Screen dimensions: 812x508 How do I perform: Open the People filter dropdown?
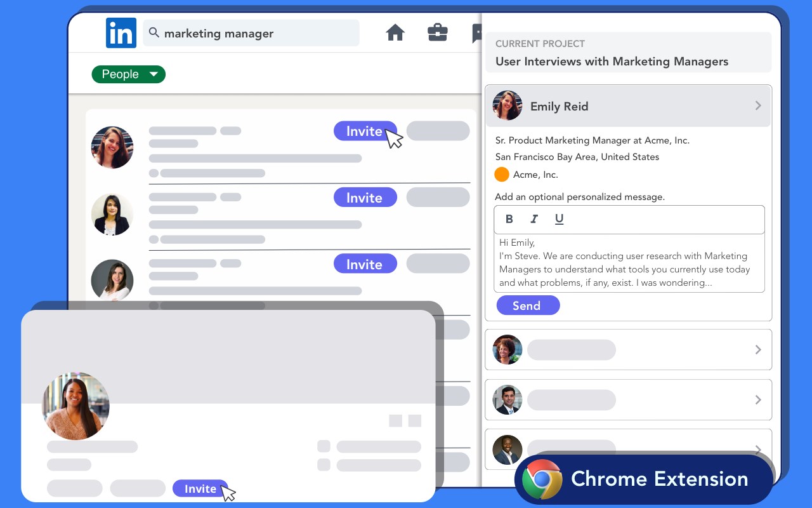coord(129,74)
